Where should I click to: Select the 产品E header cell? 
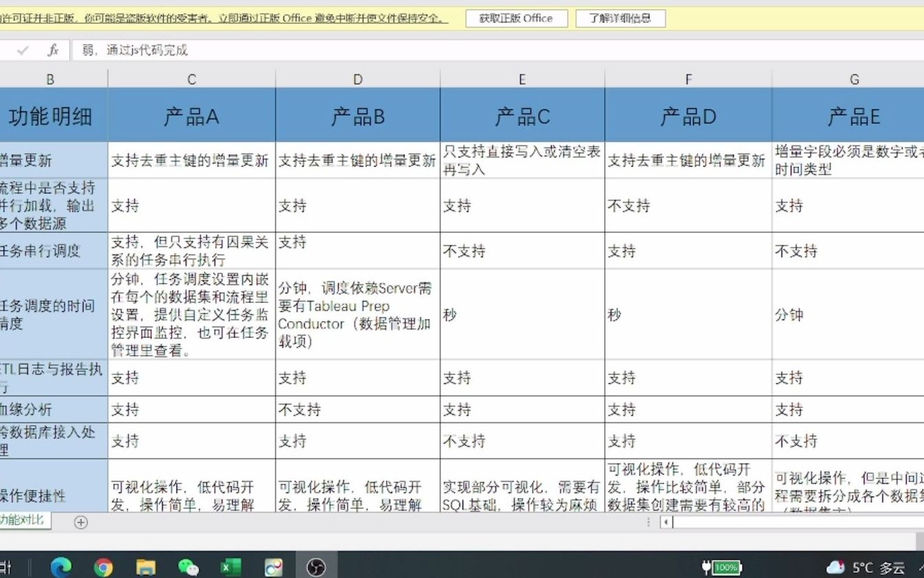(x=848, y=115)
